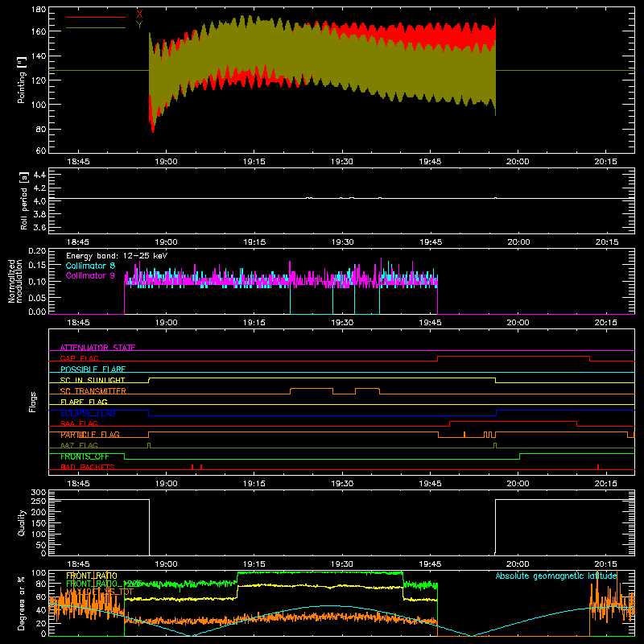Screen dimensions: 644x644
Task: Click the Pointing axis title
Action: [22, 80]
